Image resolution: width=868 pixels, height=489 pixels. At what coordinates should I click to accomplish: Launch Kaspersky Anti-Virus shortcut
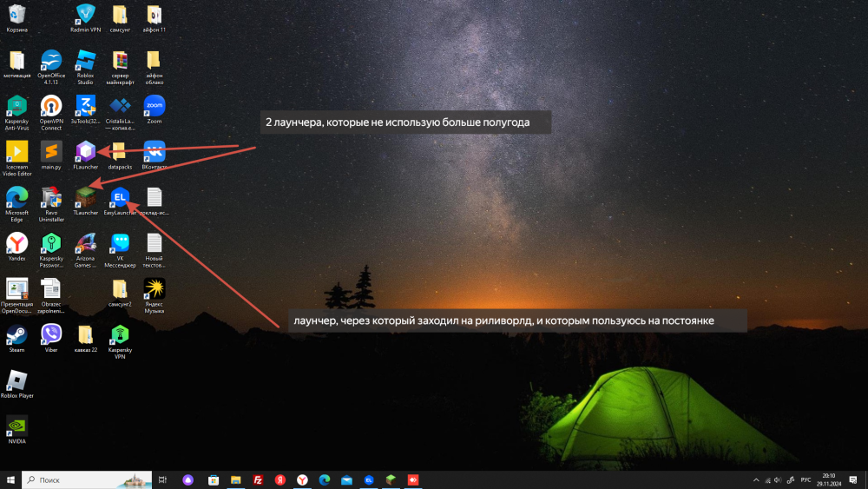coord(17,113)
